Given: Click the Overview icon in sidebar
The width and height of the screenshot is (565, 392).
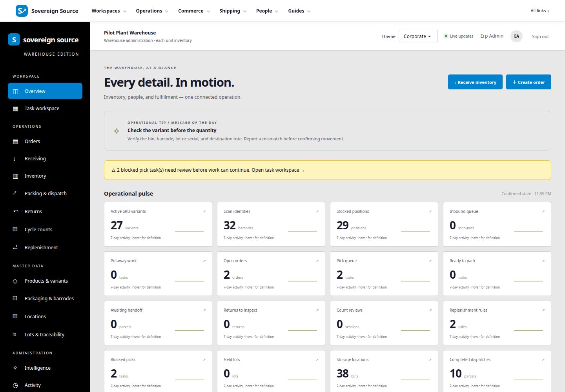Looking at the screenshot, I should [15, 91].
